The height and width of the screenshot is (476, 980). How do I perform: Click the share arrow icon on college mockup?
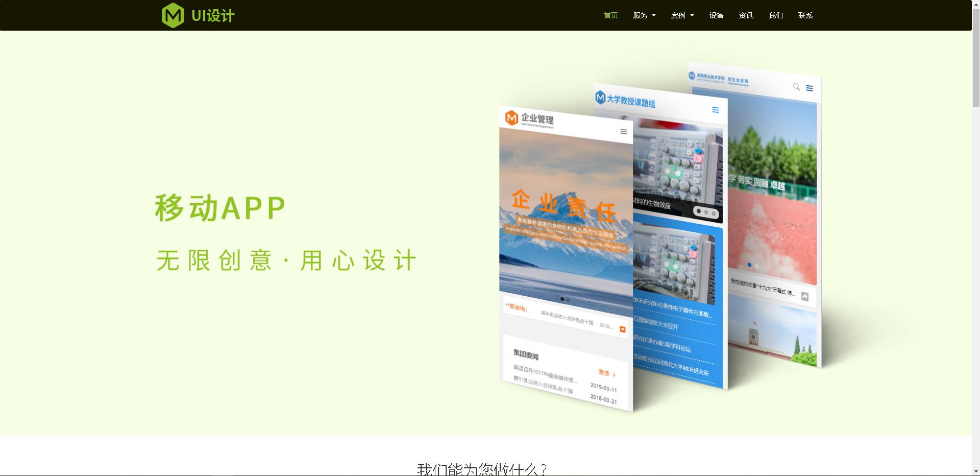(805, 297)
